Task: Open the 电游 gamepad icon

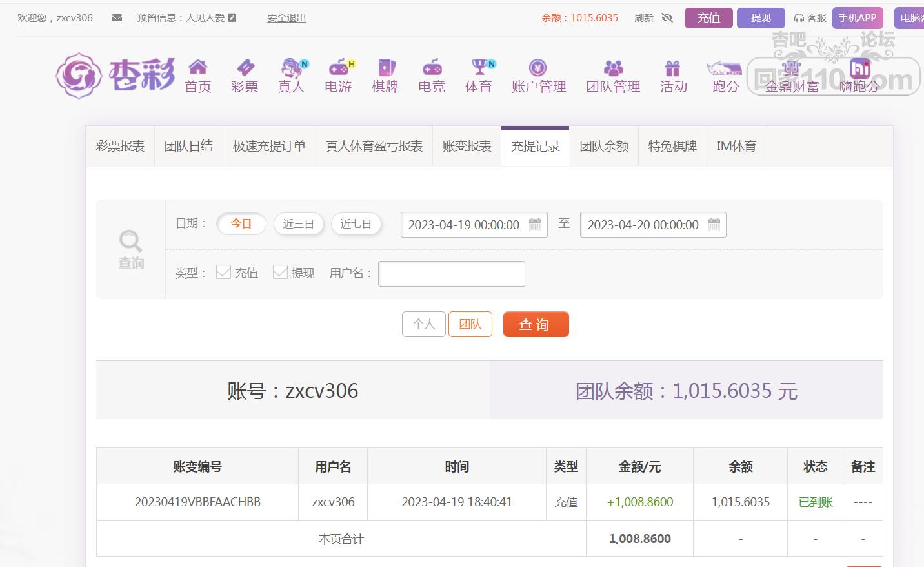Action: click(339, 67)
